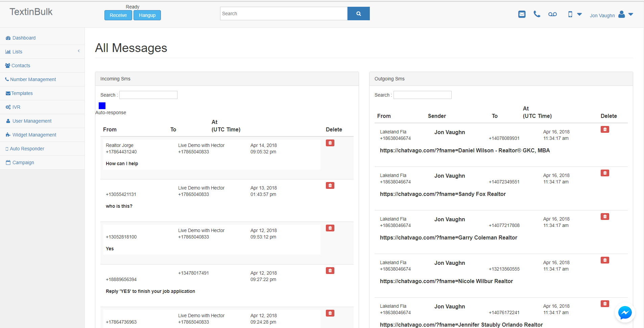Delete incoming message from +18889656394
644x328 pixels.
point(330,271)
